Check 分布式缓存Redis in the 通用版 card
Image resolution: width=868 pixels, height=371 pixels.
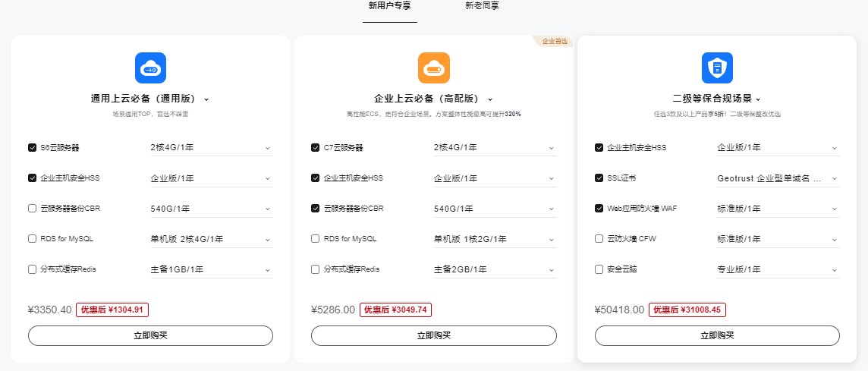(32, 269)
